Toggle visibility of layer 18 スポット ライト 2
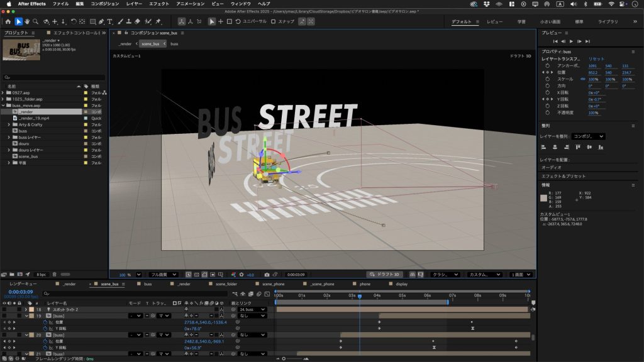The height and width of the screenshot is (362, 644). coord(4,309)
